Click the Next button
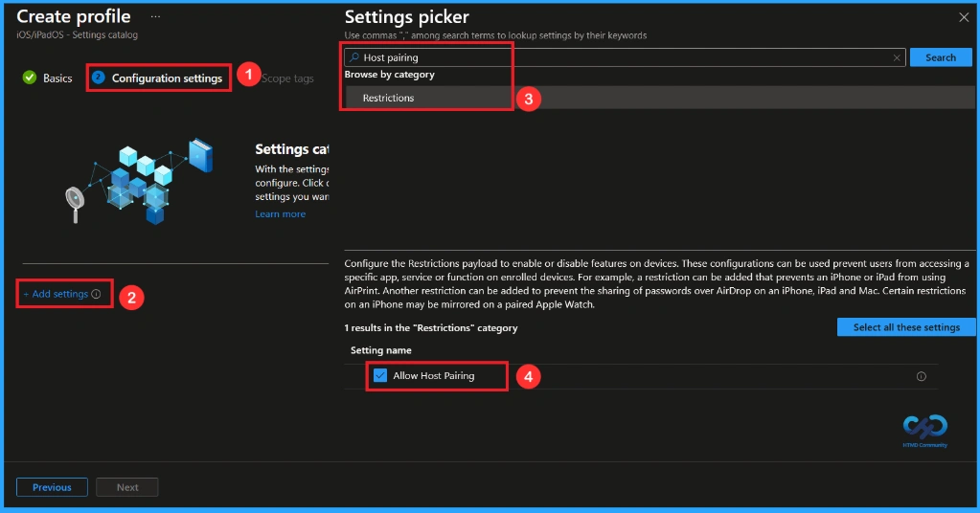The image size is (980, 513). 127,487
